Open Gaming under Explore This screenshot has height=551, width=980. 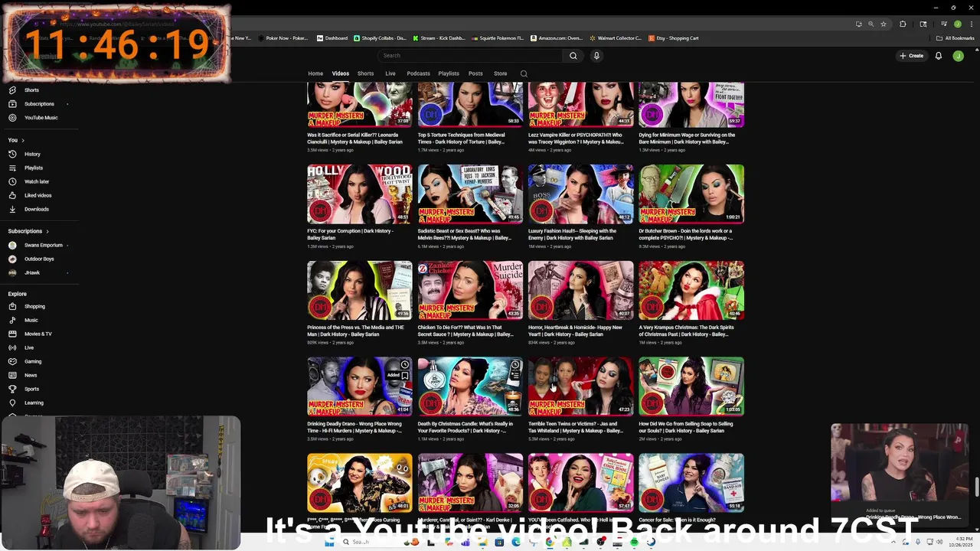33,361
